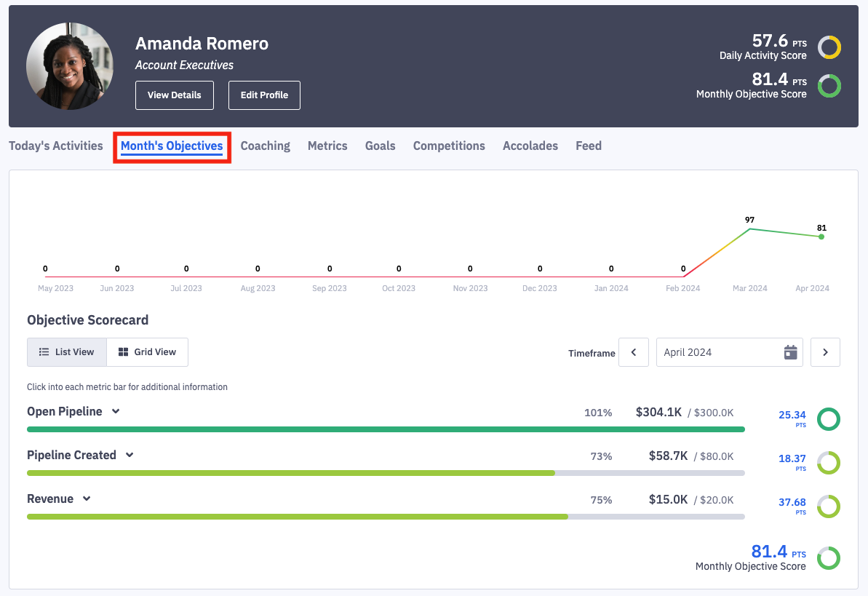
Task: Click the Pipeline Created score ring icon
Action: [x=828, y=463]
